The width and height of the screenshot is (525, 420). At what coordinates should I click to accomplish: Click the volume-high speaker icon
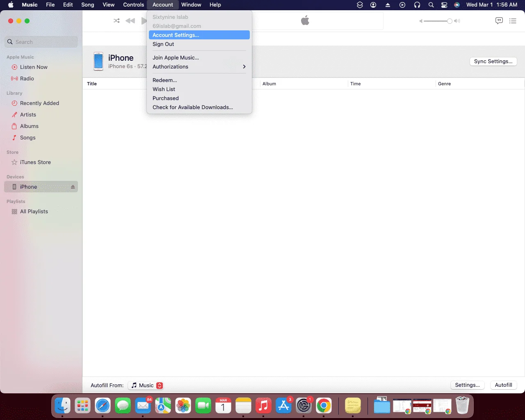point(457,21)
